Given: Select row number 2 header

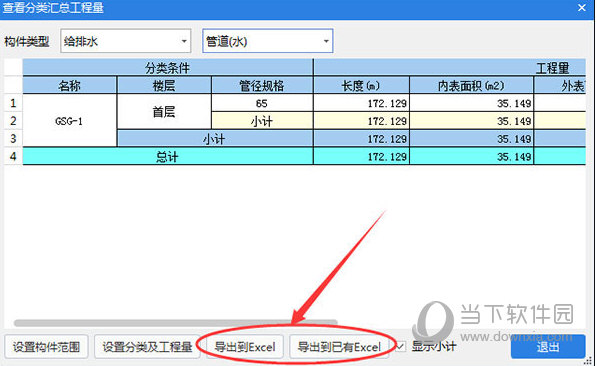Looking at the screenshot, I should tap(13, 121).
